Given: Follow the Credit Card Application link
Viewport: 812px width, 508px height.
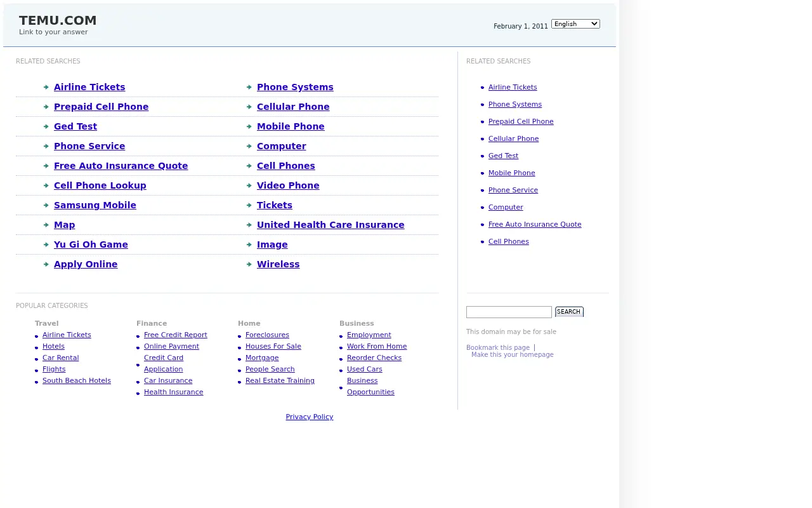Looking at the screenshot, I should tap(164, 363).
